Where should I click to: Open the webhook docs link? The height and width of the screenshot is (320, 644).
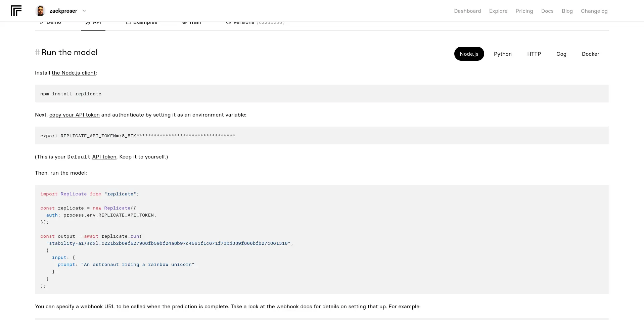tap(294, 306)
